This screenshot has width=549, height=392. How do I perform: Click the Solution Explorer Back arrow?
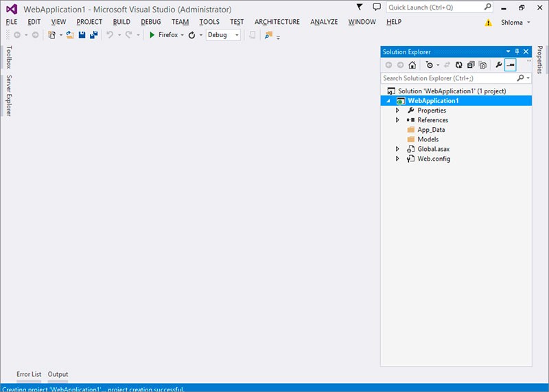pos(388,65)
